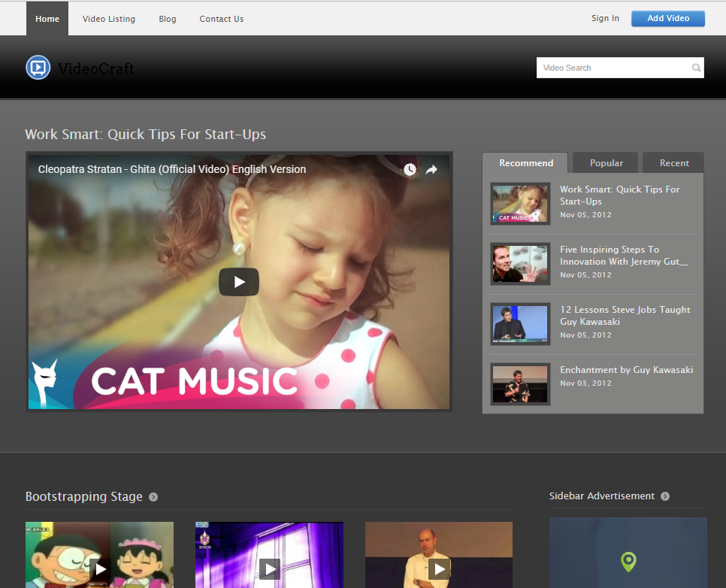Open 'Work Smart: Quick Tips' heading link

(145, 135)
